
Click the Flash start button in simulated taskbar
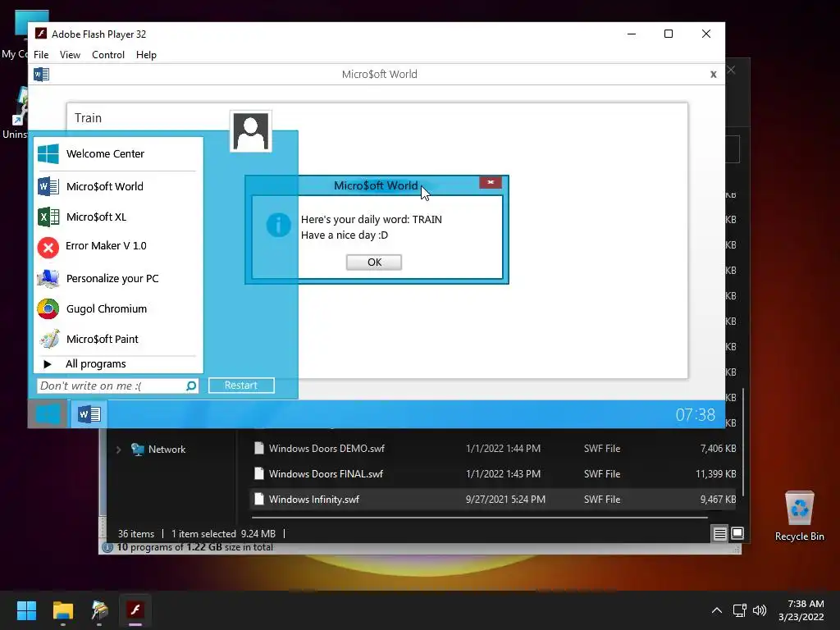[48, 414]
